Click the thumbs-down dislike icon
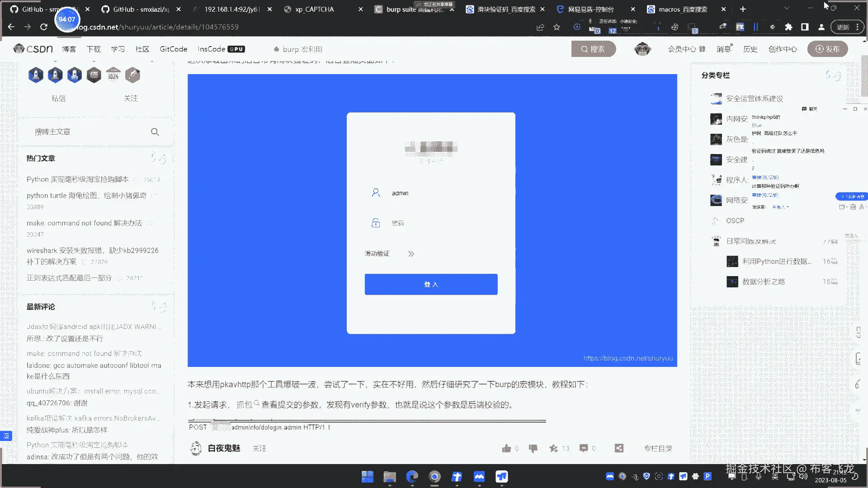868x488 pixels. click(x=533, y=448)
